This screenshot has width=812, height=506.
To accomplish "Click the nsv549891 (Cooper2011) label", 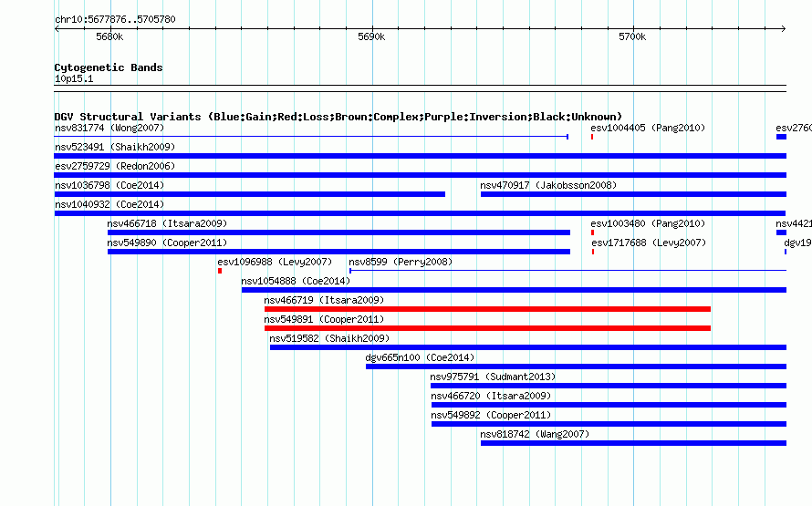I will point(324,319).
